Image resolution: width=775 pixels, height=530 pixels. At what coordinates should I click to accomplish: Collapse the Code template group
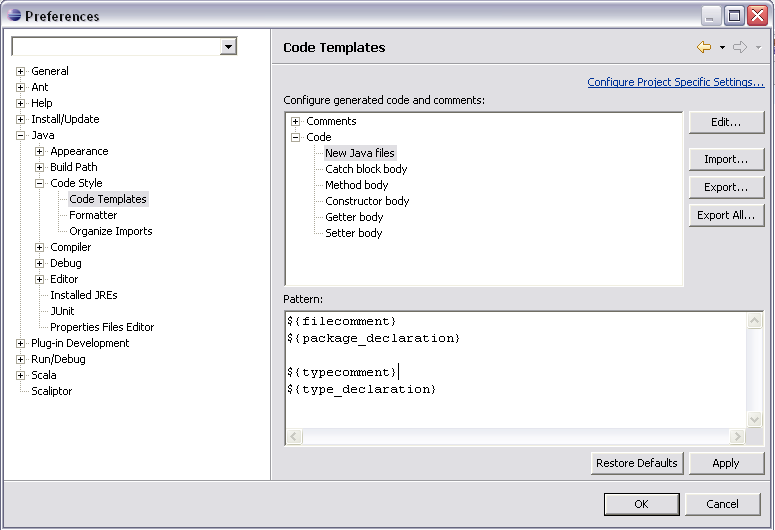tap(296, 137)
